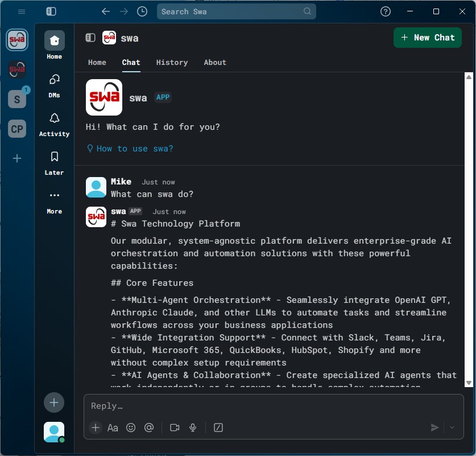Click the scrollbar down arrow
Screen dimensions: 476x456
point(469,383)
